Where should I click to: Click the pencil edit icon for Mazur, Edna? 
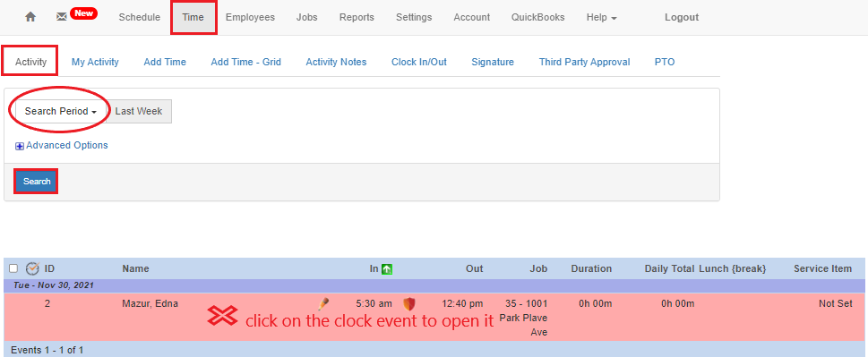[324, 303]
